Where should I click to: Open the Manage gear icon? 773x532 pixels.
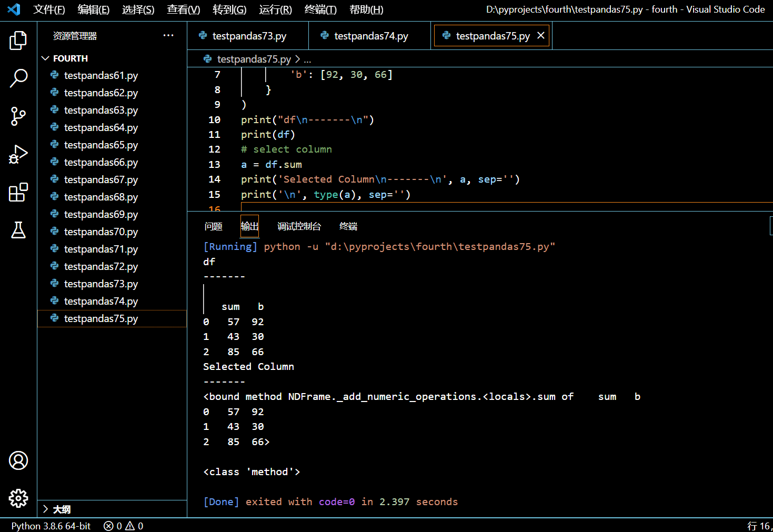click(x=18, y=498)
